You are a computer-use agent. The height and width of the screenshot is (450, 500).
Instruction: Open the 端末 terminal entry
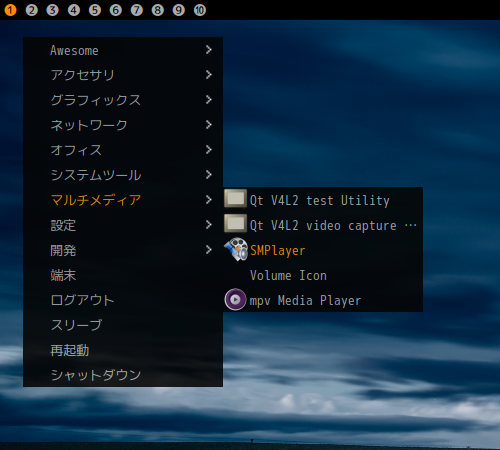pos(123,275)
